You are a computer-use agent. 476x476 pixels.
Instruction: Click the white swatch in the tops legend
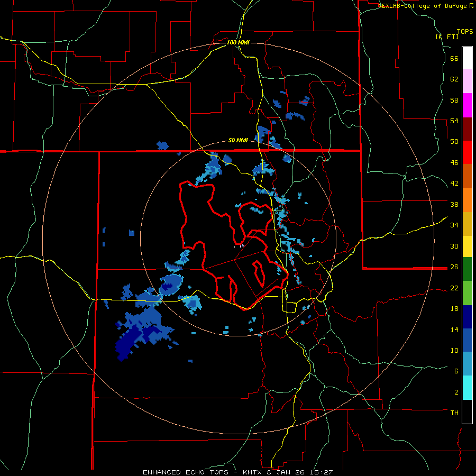pyautogui.click(x=467, y=58)
